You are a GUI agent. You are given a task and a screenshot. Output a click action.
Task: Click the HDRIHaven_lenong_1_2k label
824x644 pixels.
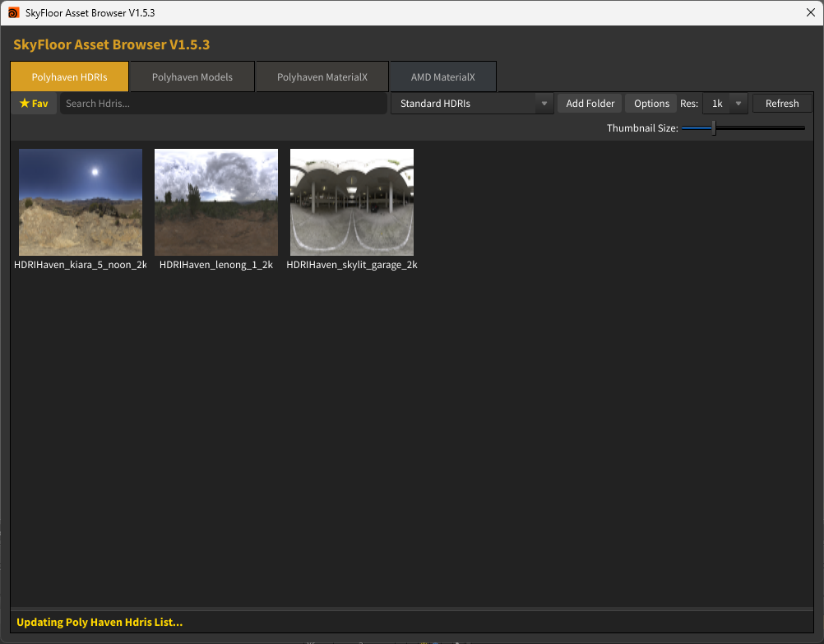tap(216, 265)
